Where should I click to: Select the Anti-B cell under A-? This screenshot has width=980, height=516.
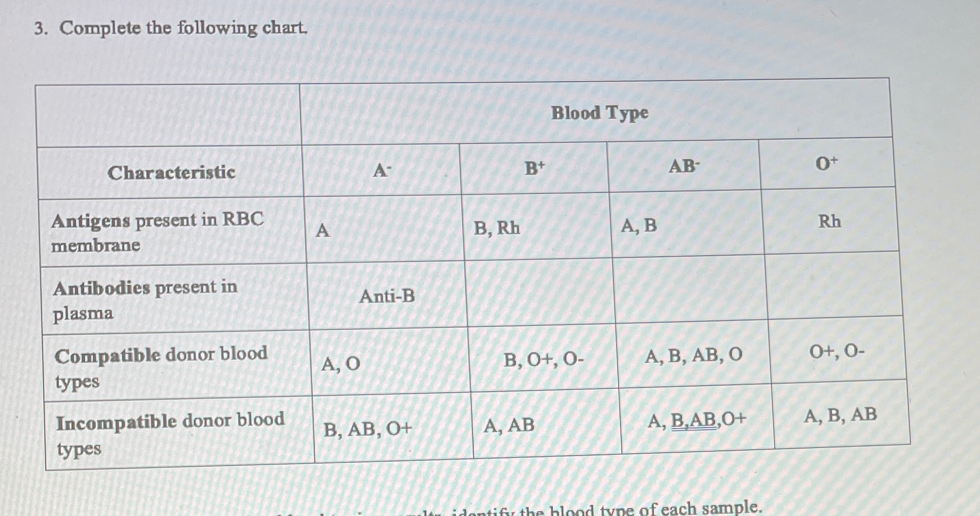click(x=387, y=296)
